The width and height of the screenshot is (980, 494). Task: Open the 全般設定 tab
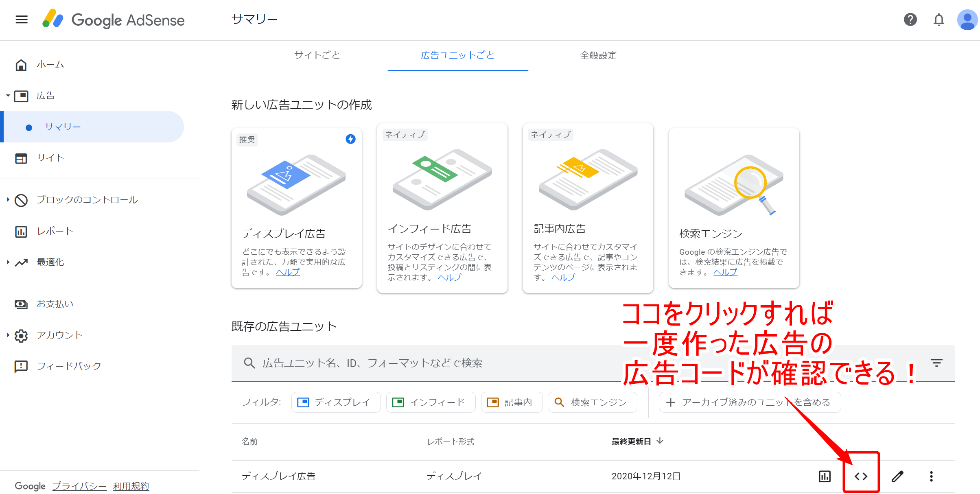pyautogui.click(x=599, y=55)
